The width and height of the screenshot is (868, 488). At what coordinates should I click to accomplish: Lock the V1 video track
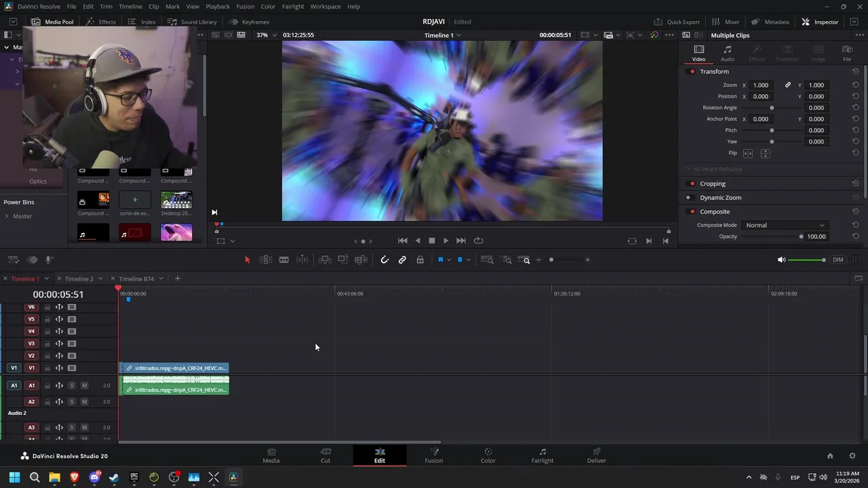tap(47, 368)
